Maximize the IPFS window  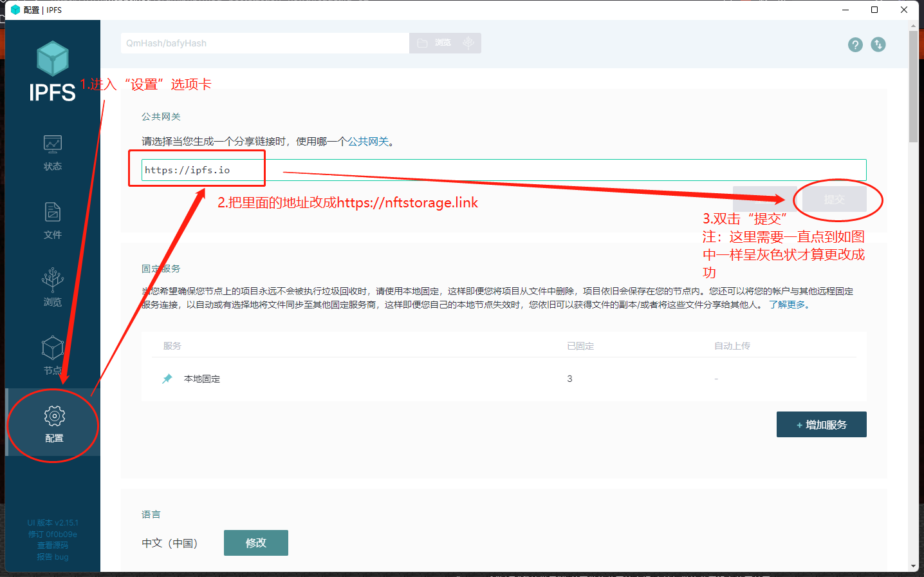(x=874, y=10)
